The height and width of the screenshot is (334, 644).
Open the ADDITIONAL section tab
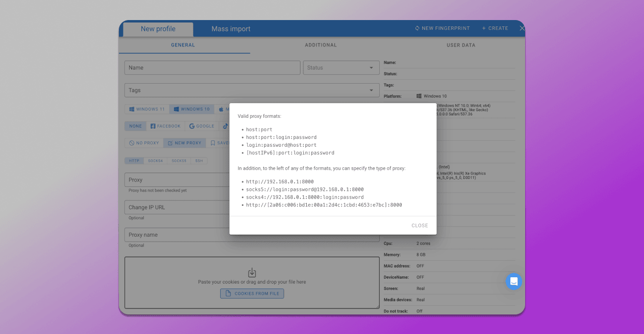[x=321, y=45]
